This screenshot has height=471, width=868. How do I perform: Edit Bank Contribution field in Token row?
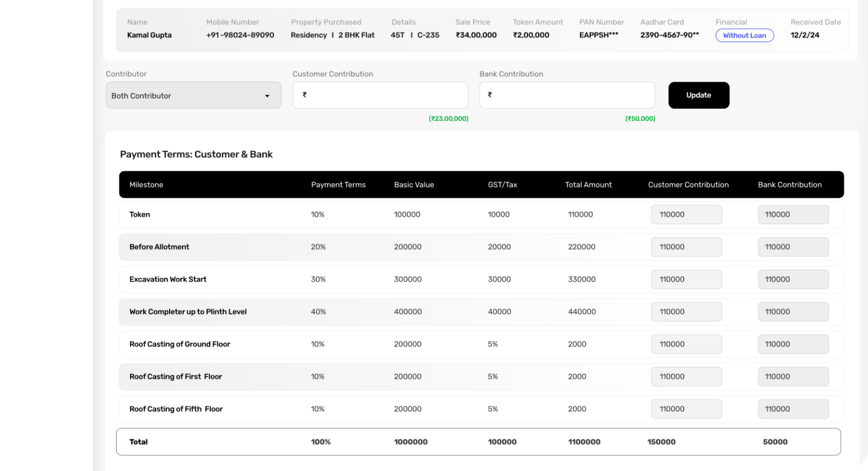(793, 215)
